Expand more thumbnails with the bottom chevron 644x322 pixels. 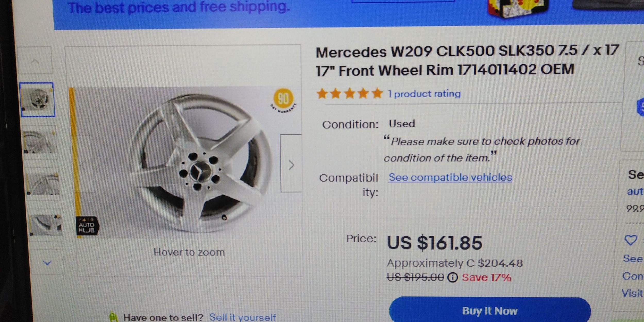47,263
